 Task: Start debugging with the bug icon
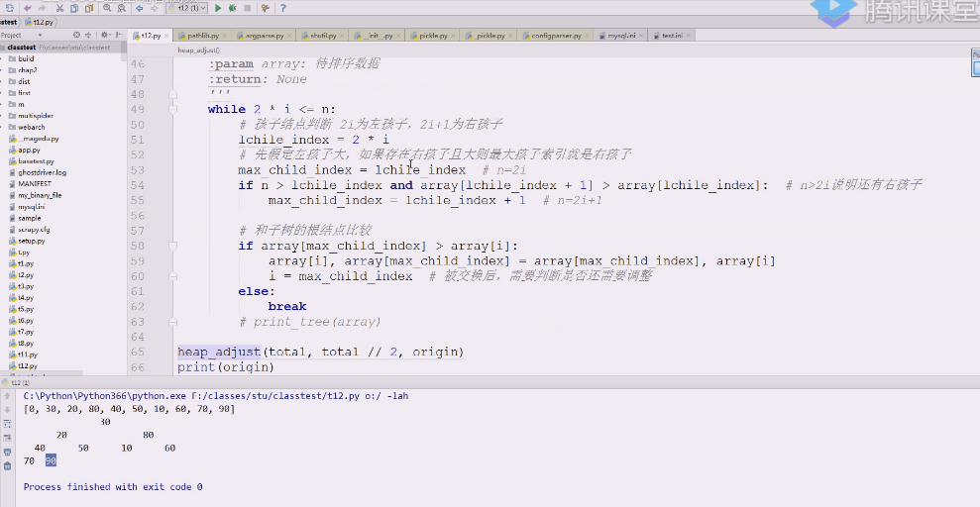click(233, 8)
